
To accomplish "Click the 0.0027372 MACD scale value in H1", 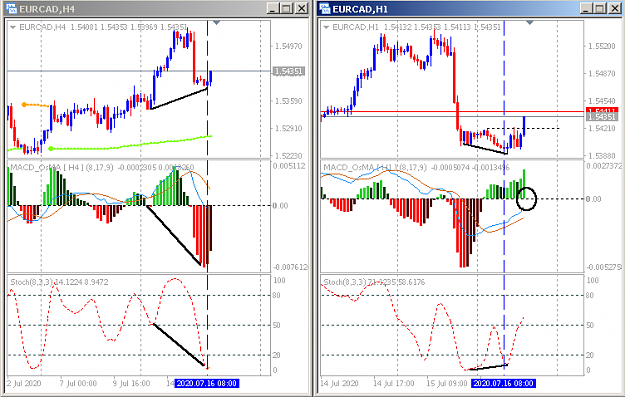I will click(x=603, y=166).
